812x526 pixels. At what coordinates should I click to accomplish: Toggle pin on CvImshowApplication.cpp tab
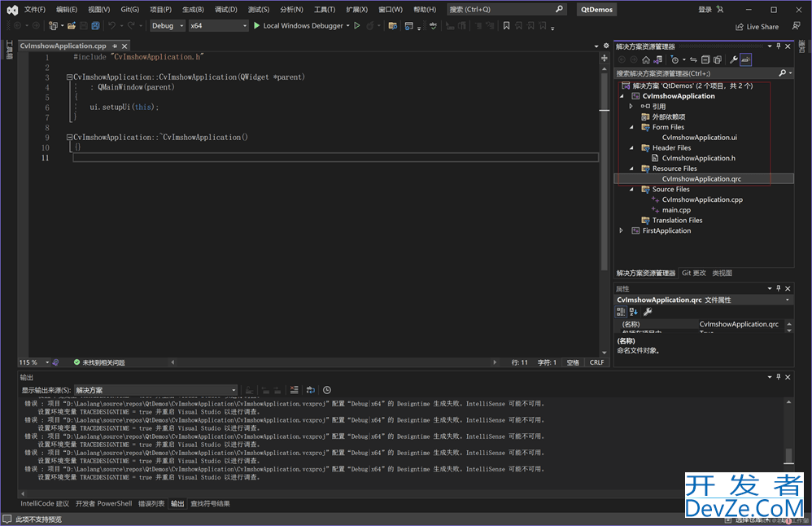pos(115,46)
